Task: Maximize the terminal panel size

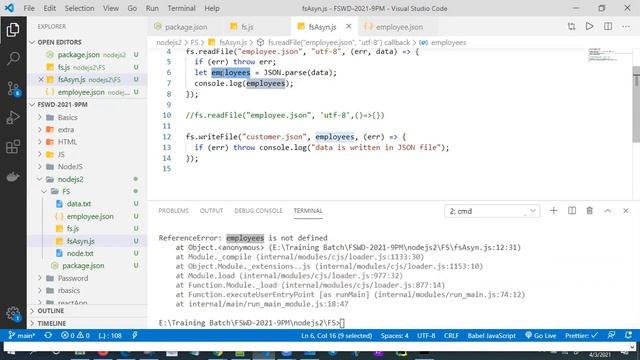Action: coord(608,211)
